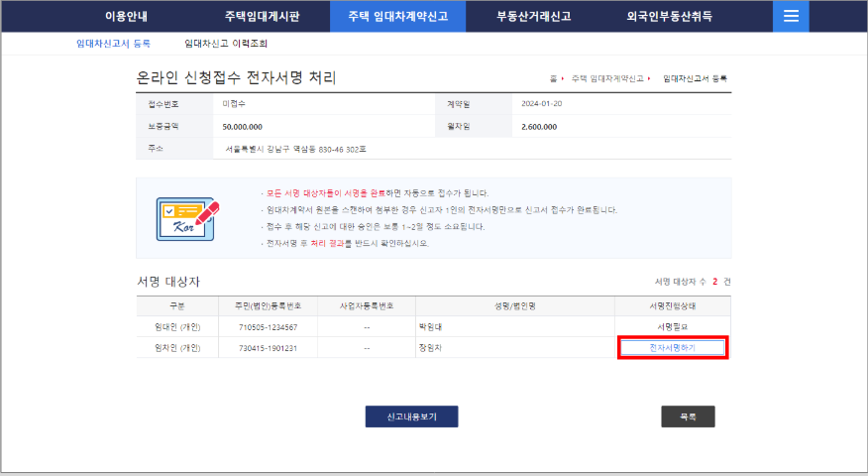Image resolution: width=868 pixels, height=476 pixels.
Task: Click the 홈 breadcrumb link
Action: pyautogui.click(x=553, y=78)
